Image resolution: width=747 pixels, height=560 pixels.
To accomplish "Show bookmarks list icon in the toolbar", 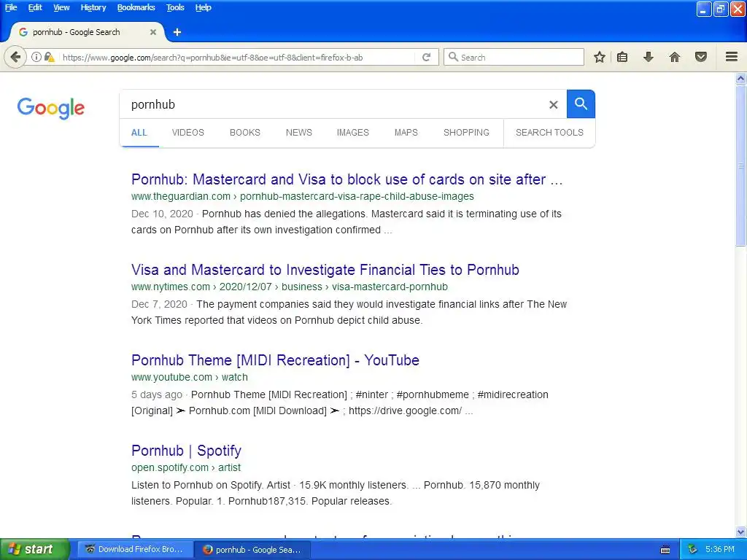I will click(622, 58).
